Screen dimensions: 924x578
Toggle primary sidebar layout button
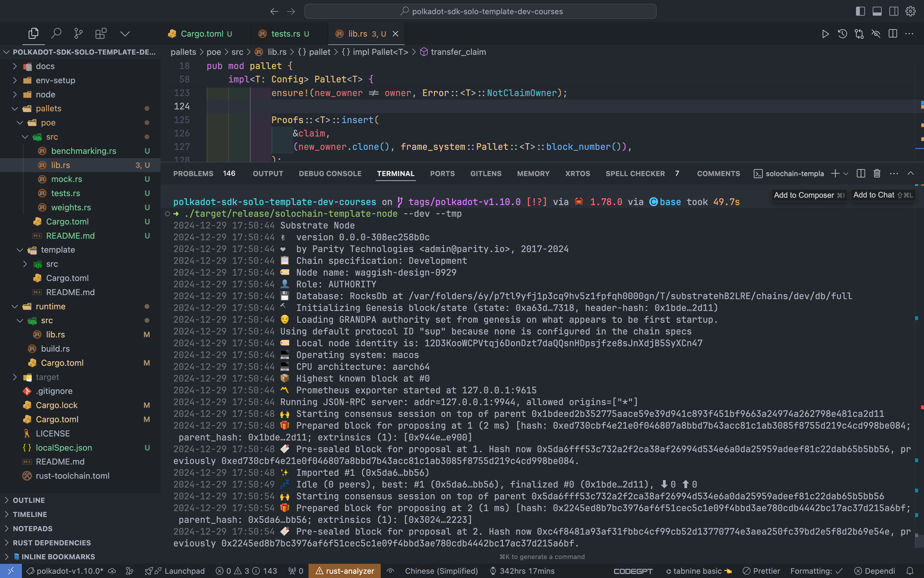[x=860, y=12]
